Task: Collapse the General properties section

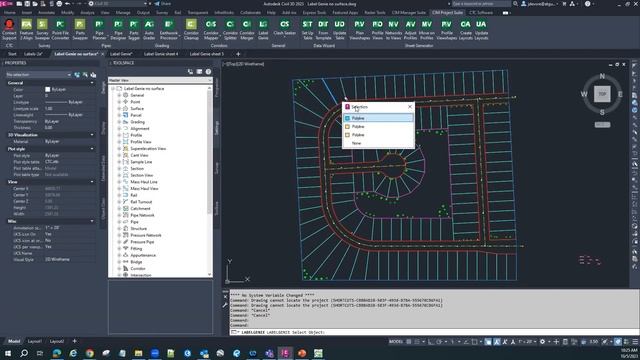Action: (x=92, y=83)
